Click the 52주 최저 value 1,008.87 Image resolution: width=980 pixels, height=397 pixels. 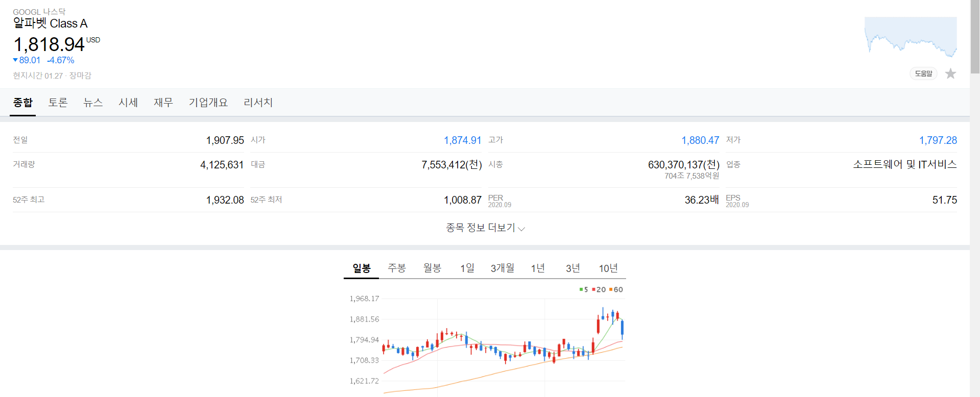462,200
